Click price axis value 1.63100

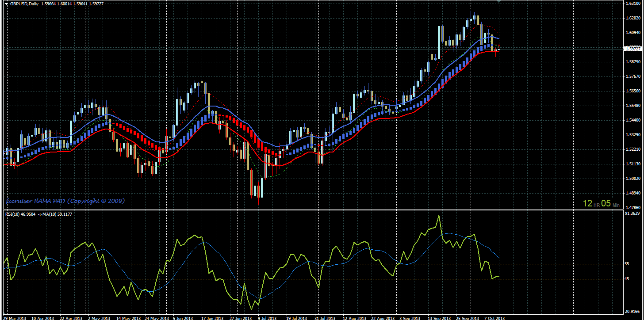pos(633,4)
